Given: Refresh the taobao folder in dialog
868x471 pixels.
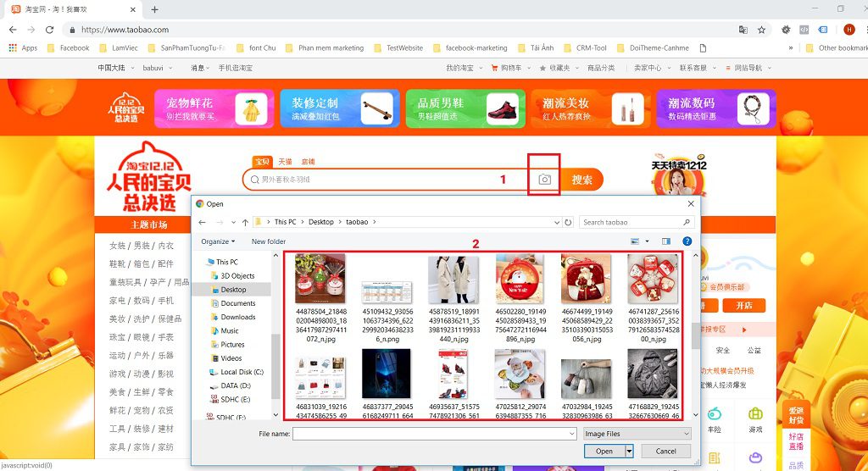Looking at the screenshot, I should (568, 223).
